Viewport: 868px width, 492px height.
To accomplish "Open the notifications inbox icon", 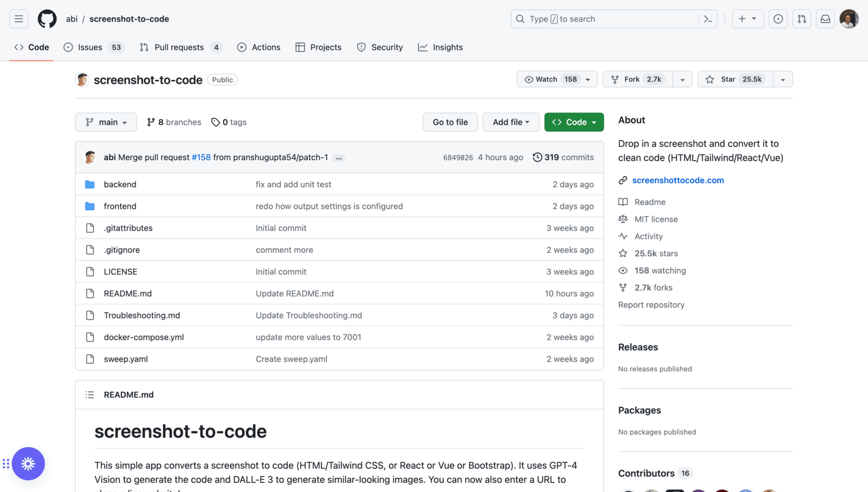I will pos(825,19).
